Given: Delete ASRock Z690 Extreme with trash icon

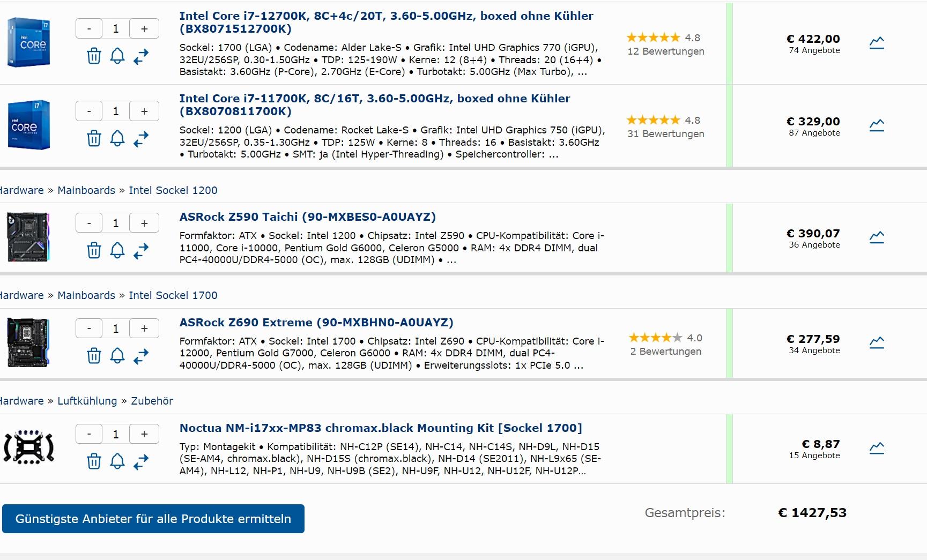Looking at the screenshot, I should (x=94, y=356).
